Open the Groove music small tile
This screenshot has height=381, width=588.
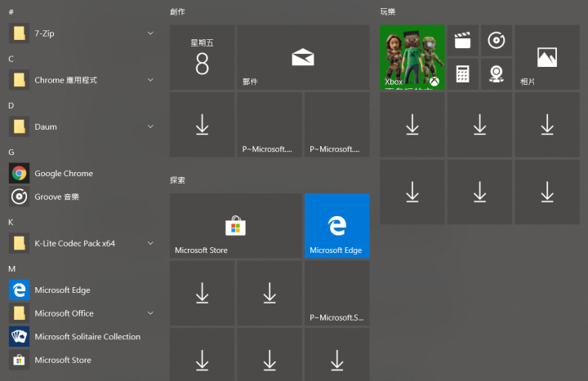pos(497,41)
